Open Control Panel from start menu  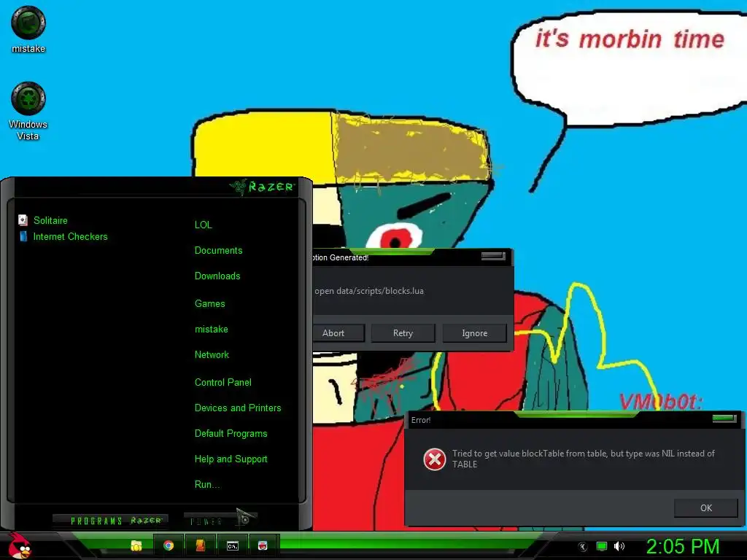pyautogui.click(x=223, y=382)
